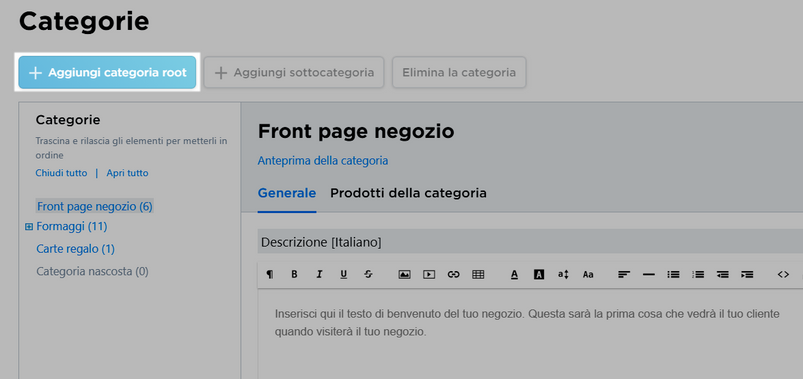
Task: Toggle underline text formatting
Action: pos(344,275)
